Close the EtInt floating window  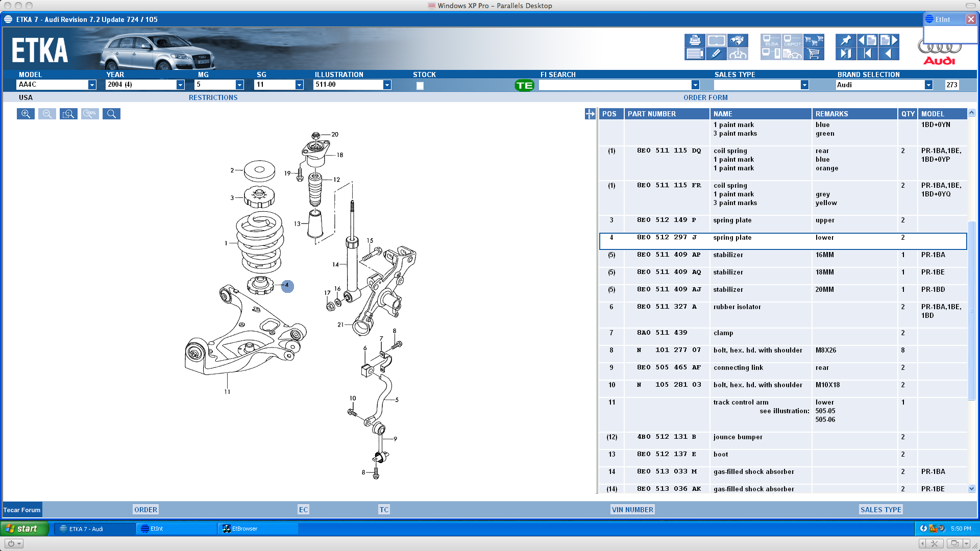[971, 19]
